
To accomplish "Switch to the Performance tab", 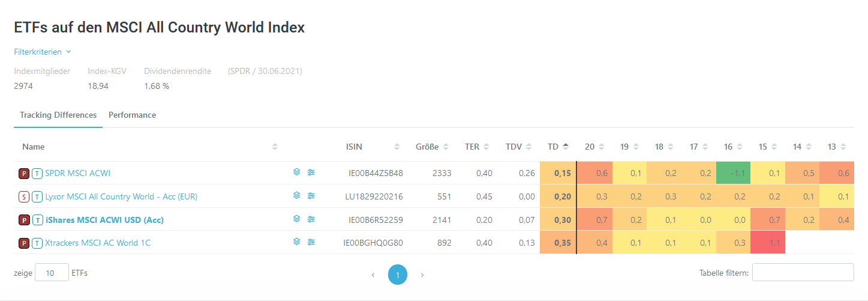I will click(x=132, y=115).
